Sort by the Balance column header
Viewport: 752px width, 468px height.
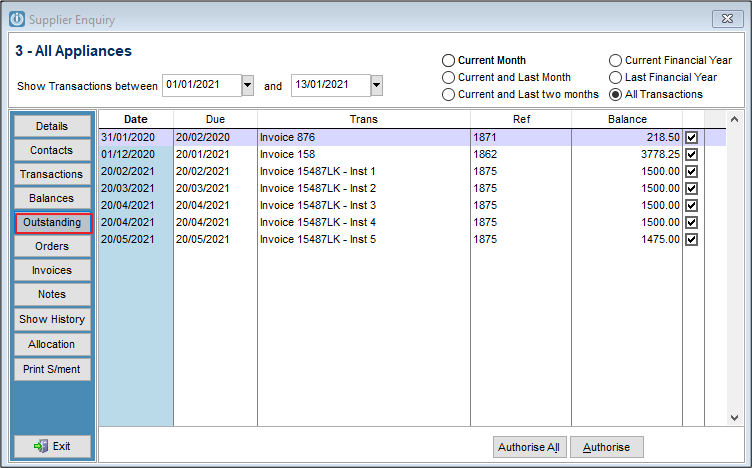[x=626, y=119]
